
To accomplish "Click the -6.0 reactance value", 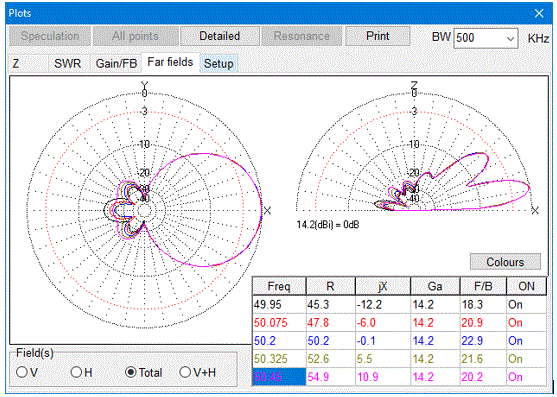I will 366,323.
